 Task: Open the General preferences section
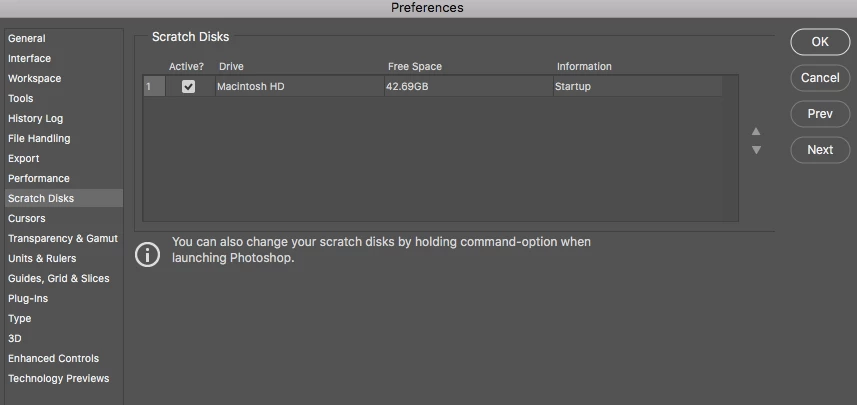pos(27,38)
